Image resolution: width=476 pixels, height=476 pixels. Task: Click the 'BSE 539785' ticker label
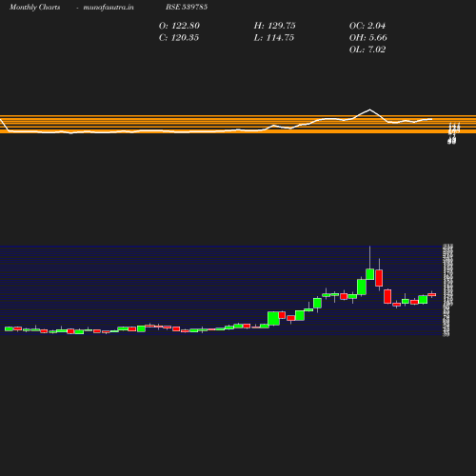187,7
